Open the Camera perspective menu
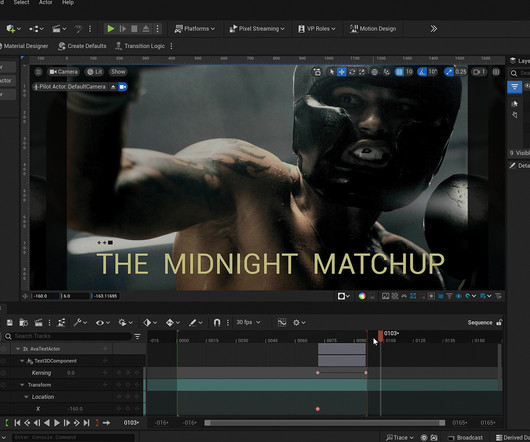 click(x=63, y=72)
